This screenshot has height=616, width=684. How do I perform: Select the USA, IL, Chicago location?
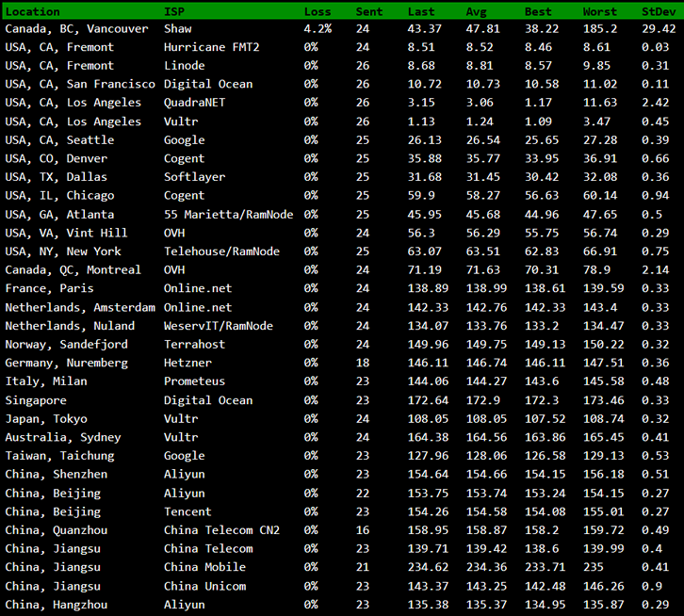click(x=59, y=196)
